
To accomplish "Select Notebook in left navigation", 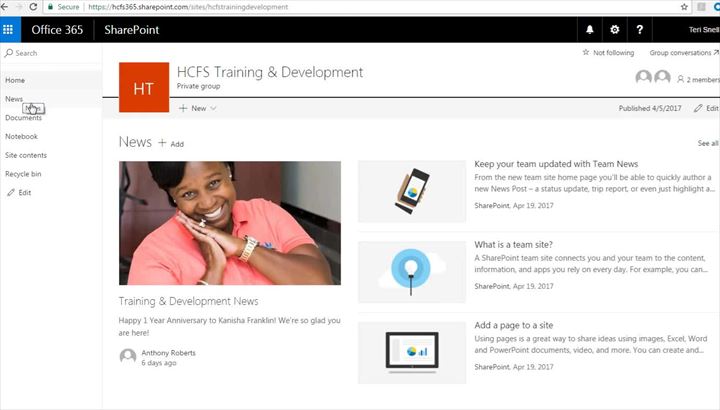I will point(21,136).
